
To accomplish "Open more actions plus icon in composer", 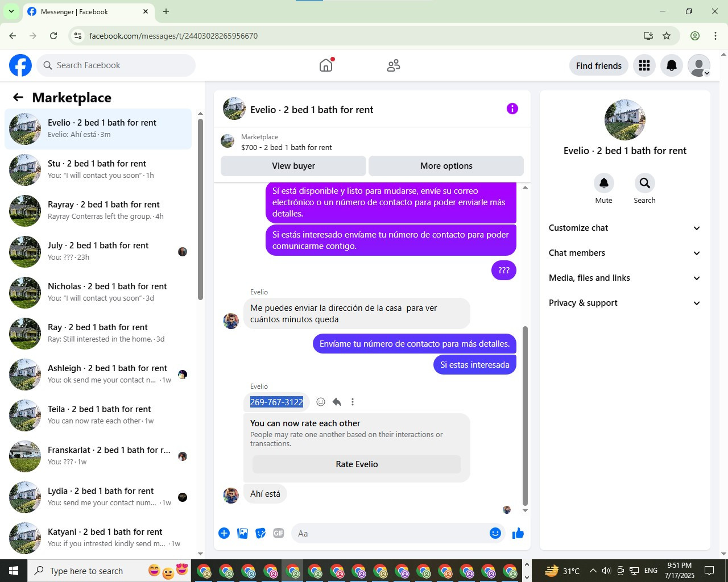I will pyautogui.click(x=224, y=533).
